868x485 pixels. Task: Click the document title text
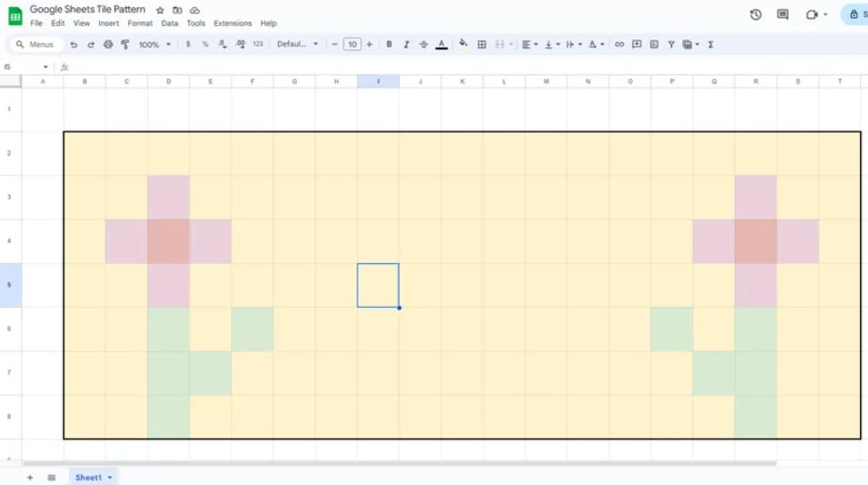coord(88,10)
